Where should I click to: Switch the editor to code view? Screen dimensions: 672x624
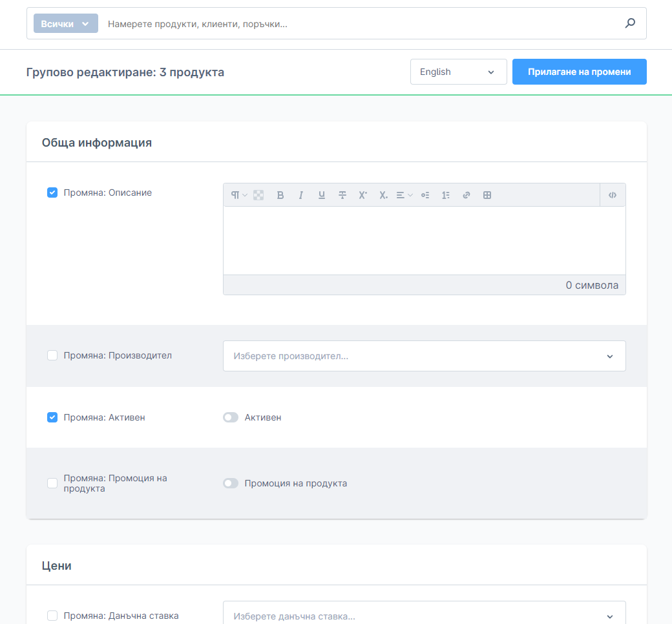click(x=613, y=195)
